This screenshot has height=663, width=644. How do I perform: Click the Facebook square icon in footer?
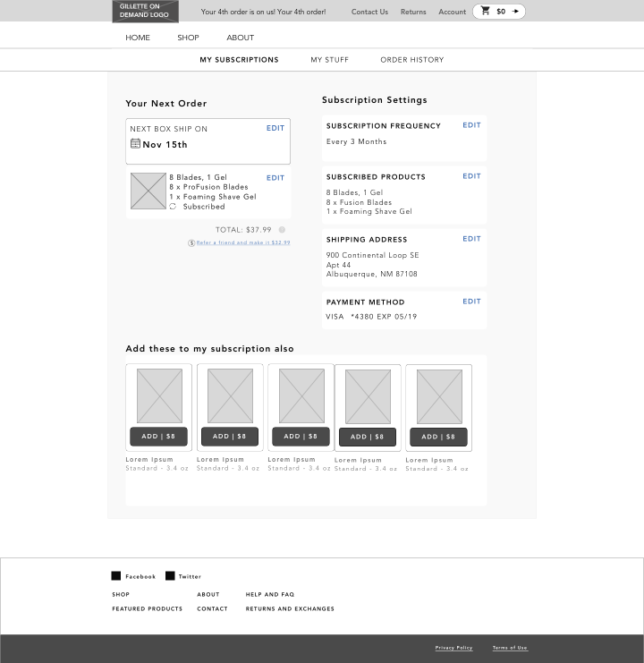pyautogui.click(x=115, y=576)
